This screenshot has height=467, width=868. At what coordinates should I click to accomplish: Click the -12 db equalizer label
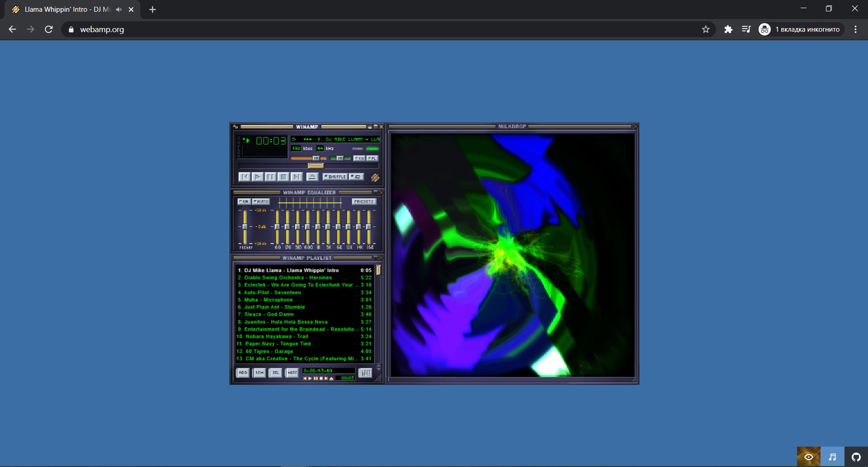[260, 243]
